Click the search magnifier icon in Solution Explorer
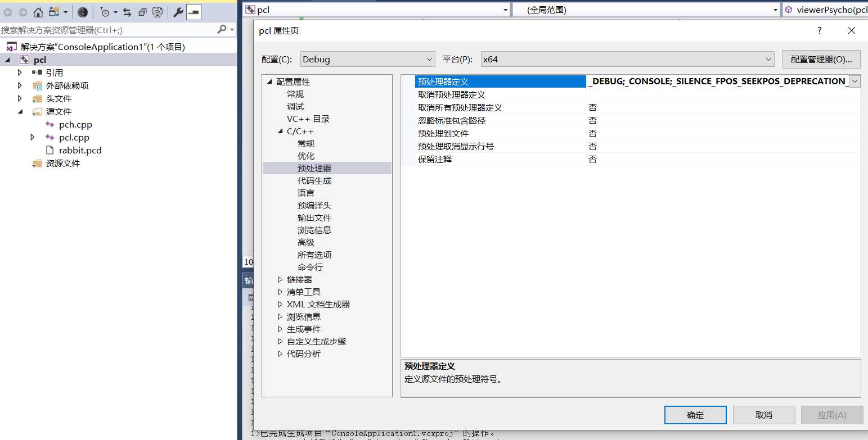 coord(222,29)
